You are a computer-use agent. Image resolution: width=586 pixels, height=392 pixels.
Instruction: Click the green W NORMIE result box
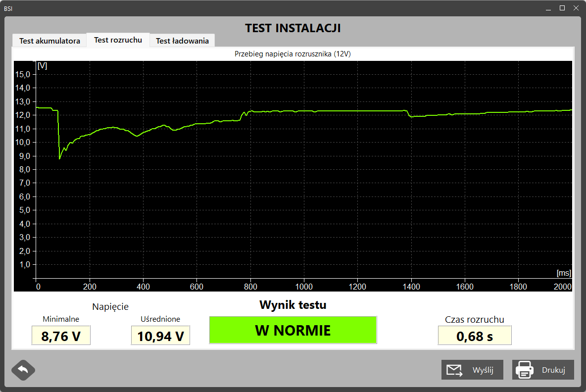pos(293,330)
